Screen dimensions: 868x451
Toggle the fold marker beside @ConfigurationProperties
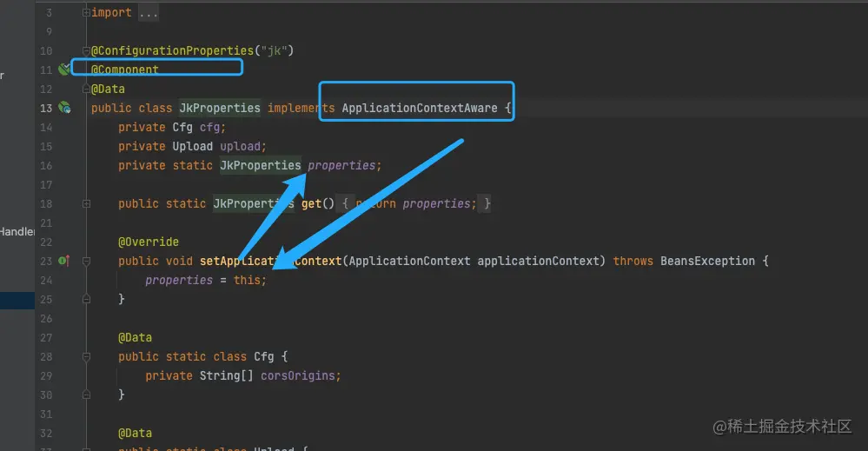coord(86,50)
